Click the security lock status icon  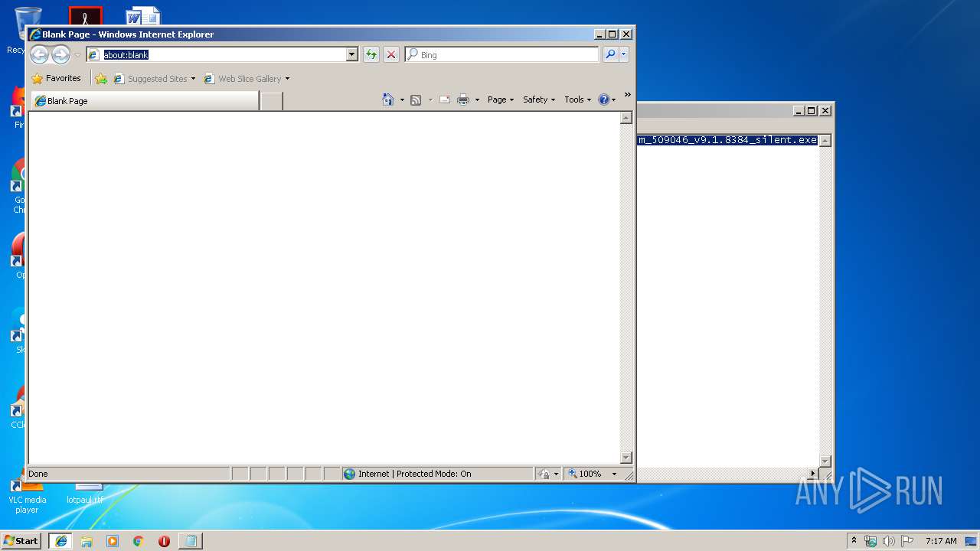coord(544,474)
